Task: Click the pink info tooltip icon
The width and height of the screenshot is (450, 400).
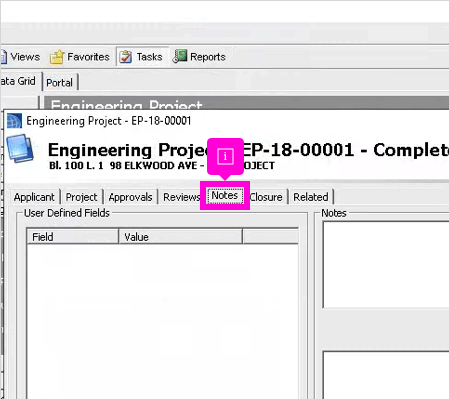Action: tap(225, 156)
